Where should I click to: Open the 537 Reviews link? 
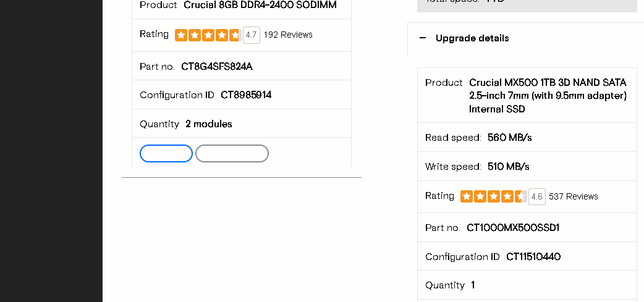point(574,196)
